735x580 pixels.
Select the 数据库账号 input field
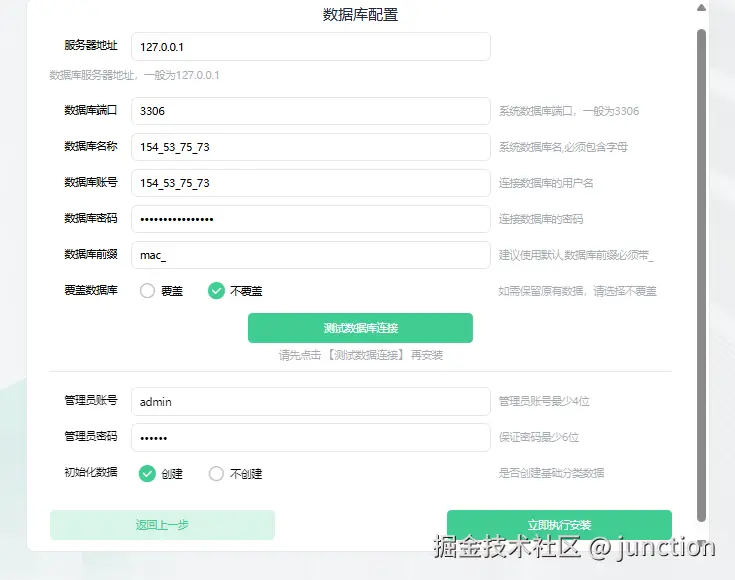tap(311, 183)
